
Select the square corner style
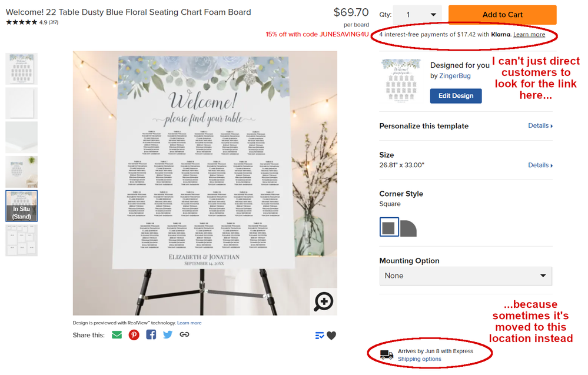click(x=389, y=227)
